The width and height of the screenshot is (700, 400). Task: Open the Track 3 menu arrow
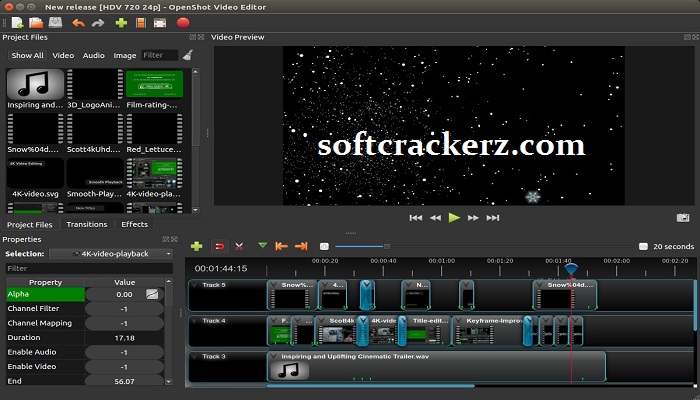click(x=194, y=356)
